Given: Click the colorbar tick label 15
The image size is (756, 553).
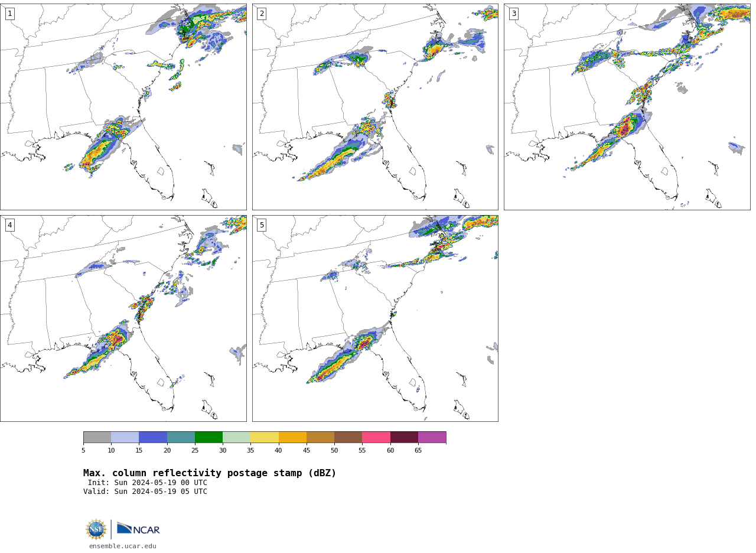Looking at the screenshot, I should click(139, 451).
